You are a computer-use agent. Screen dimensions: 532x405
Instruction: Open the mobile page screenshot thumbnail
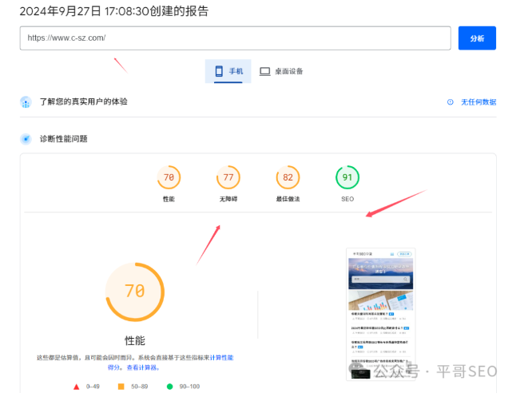click(x=380, y=313)
